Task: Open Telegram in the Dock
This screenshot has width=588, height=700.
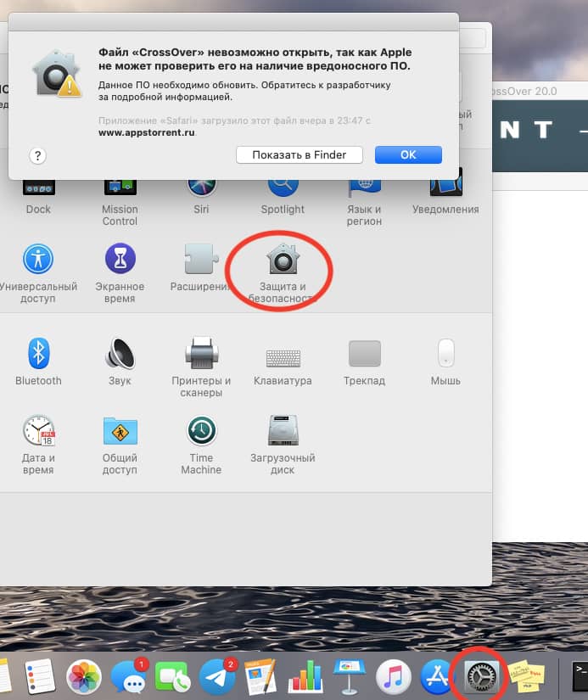Action: (217, 677)
